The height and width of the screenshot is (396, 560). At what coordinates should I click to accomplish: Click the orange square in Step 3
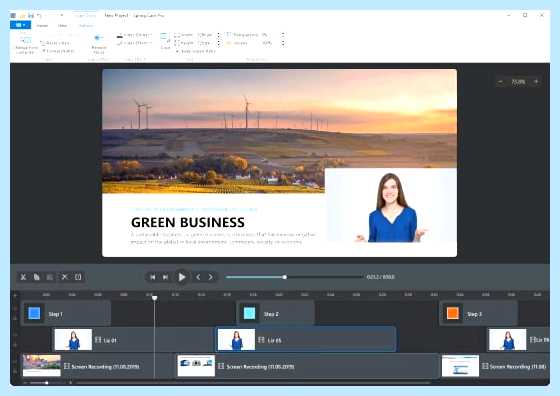click(x=452, y=313)
